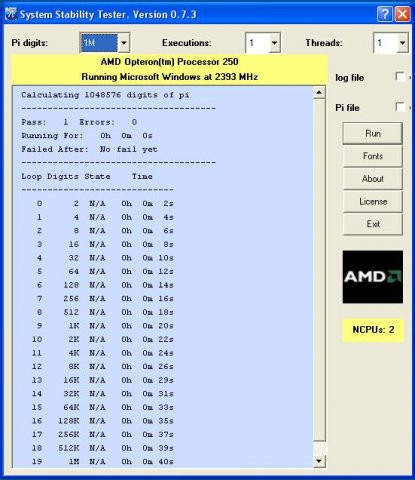The width and height of the screenshot is (415, 480).
Task: Click loop 4 row with 32 digits
Action: [x=105, y=258]
